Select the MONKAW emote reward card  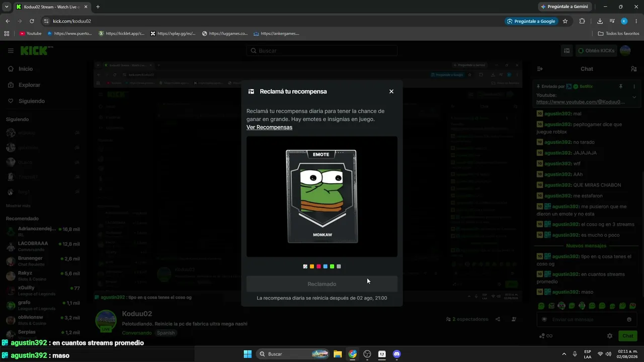coord(322,197)
